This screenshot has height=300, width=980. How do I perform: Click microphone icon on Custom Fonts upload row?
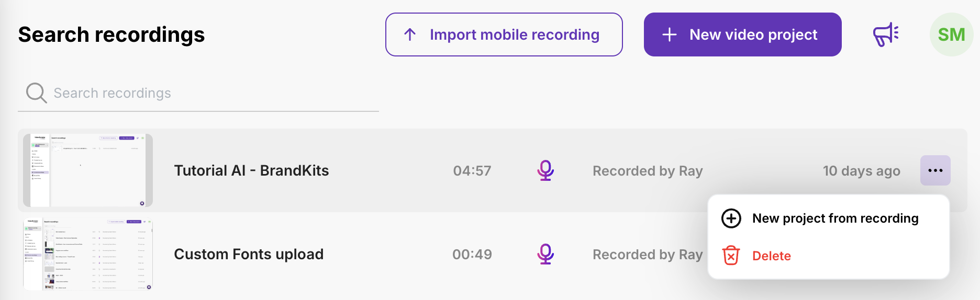tap(545, 254)
